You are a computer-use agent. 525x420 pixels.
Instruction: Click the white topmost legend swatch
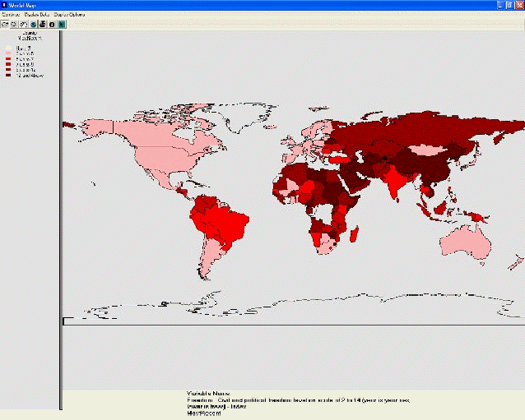coord(8,48)
